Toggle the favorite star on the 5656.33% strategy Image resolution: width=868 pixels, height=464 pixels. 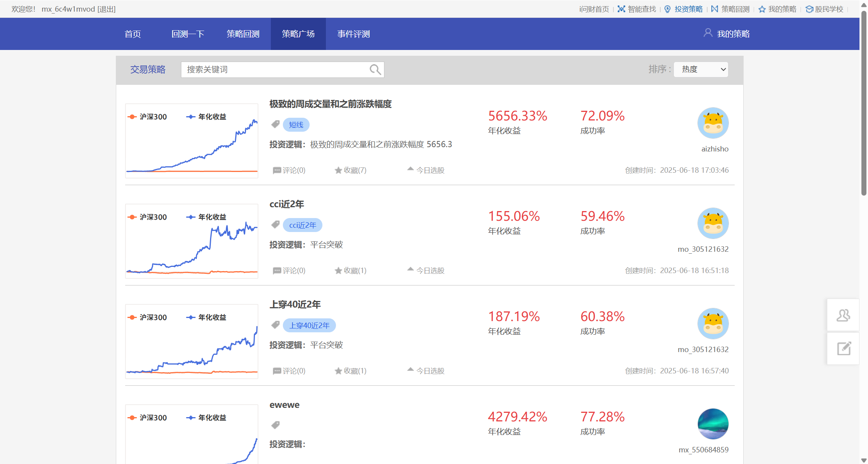click(x=338, y=170)
